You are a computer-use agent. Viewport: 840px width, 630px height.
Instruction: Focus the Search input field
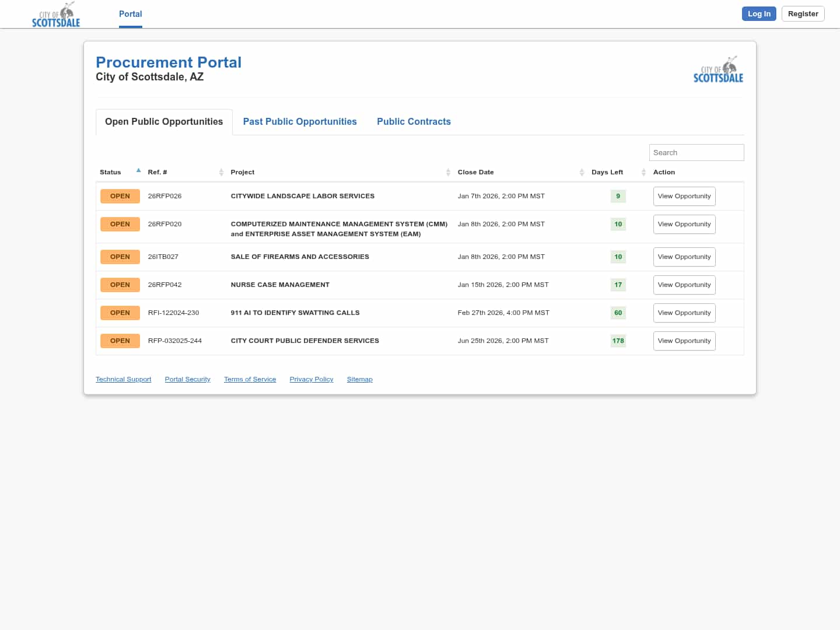pos(696,152)
